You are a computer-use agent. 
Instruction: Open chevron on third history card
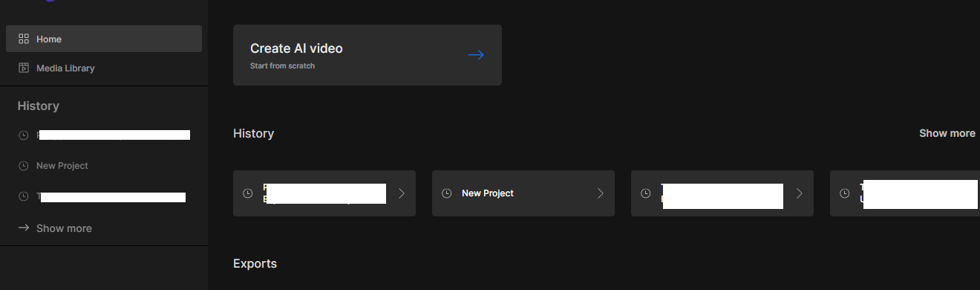(800, 193)
